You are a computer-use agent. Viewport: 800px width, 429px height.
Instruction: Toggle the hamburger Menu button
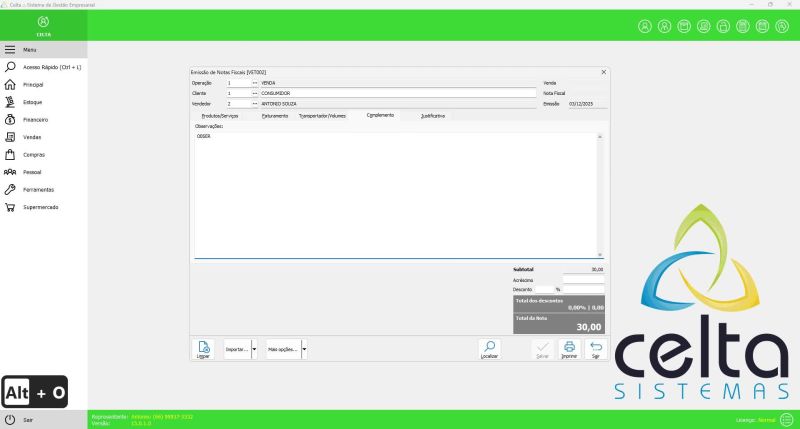10,49
